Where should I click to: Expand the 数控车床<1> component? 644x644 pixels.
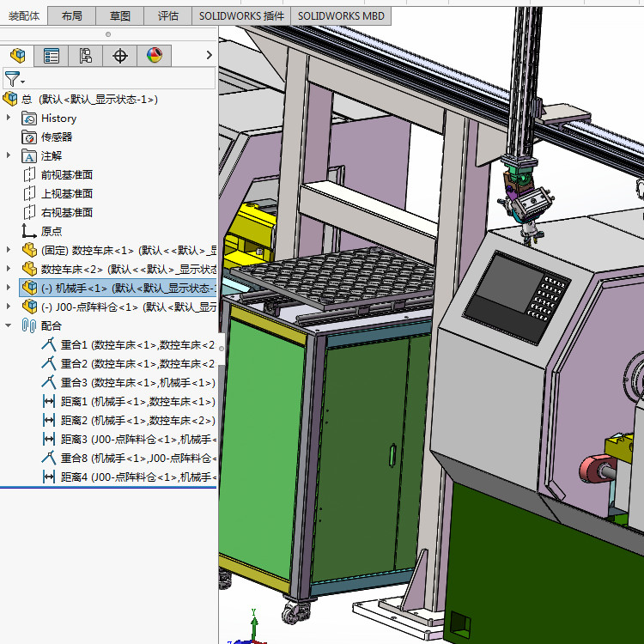[x=9, y=250]
